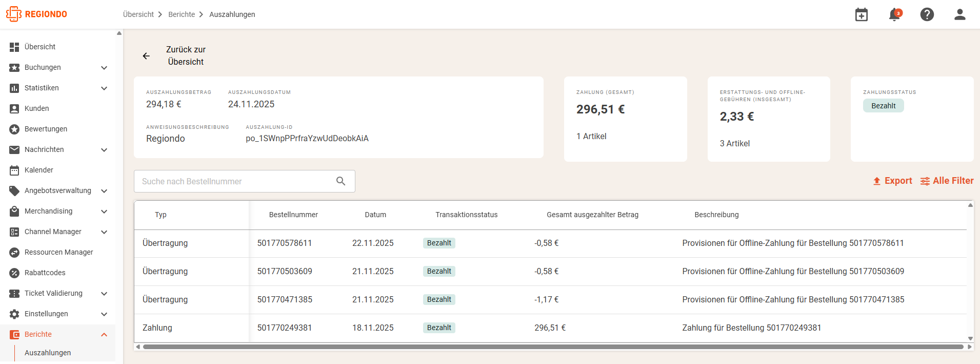Click the Rabattcodes percent icon
Image resolution: width=980 pixels, height=364 pixels.
pos(14,273)
